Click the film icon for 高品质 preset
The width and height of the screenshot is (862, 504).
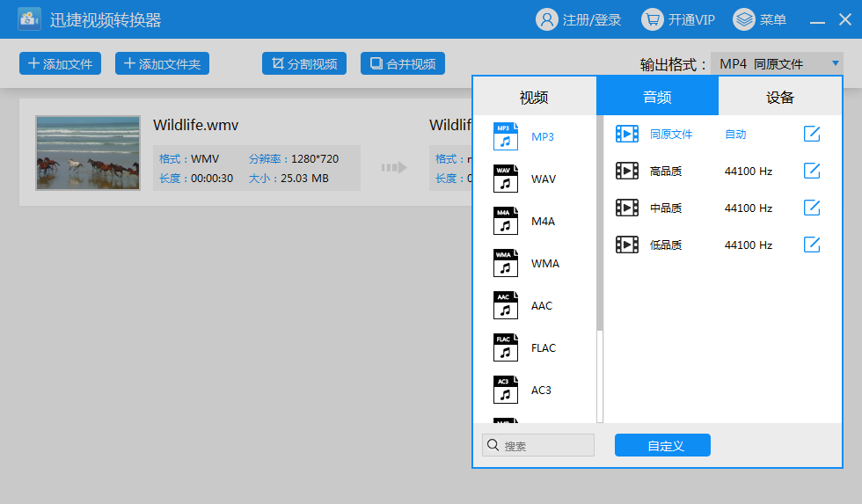(x=626, y=171)
